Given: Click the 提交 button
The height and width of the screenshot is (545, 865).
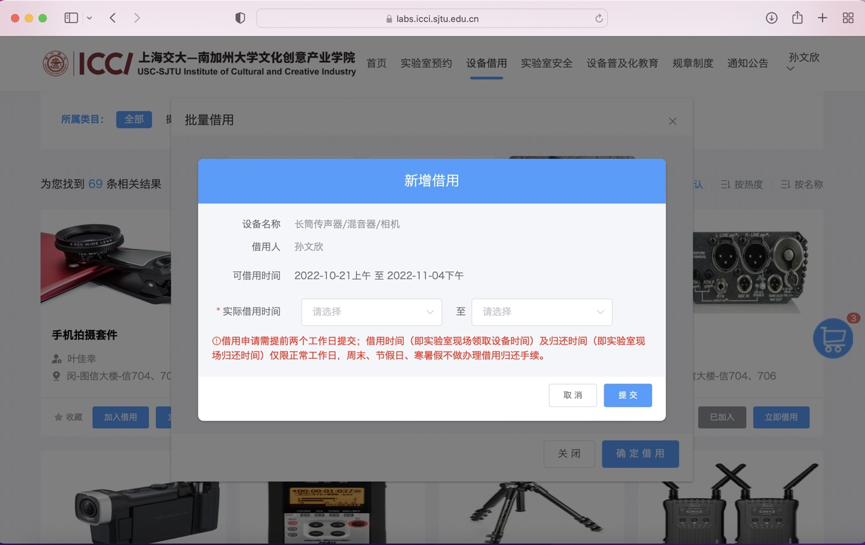Looking at the screenshot, I should pos(627,395).
